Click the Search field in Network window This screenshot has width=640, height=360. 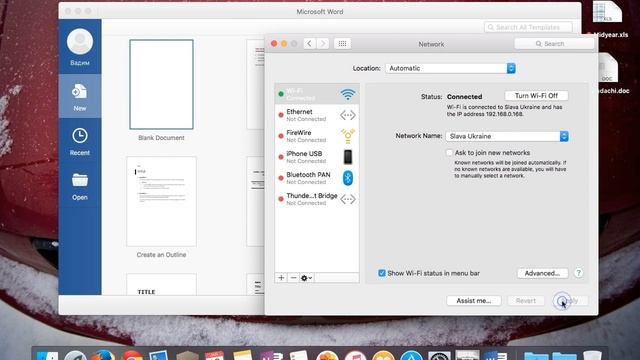(x=554, y=44)
